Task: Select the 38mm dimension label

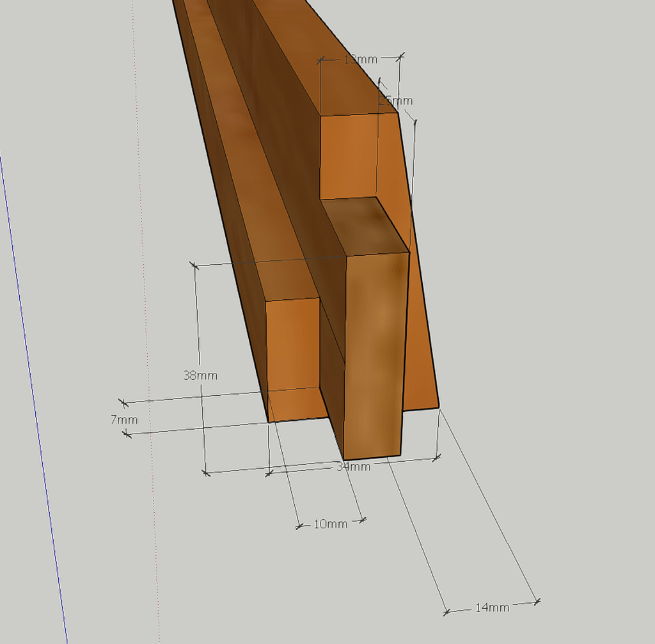Action: pyautogui.click(x=200, y=375)
